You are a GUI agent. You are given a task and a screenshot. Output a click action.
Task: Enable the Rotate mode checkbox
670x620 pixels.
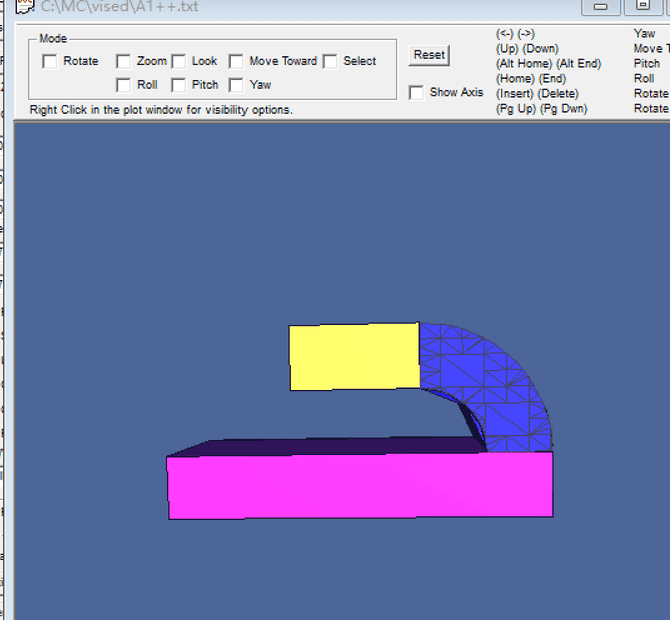[x=50, y=61]
